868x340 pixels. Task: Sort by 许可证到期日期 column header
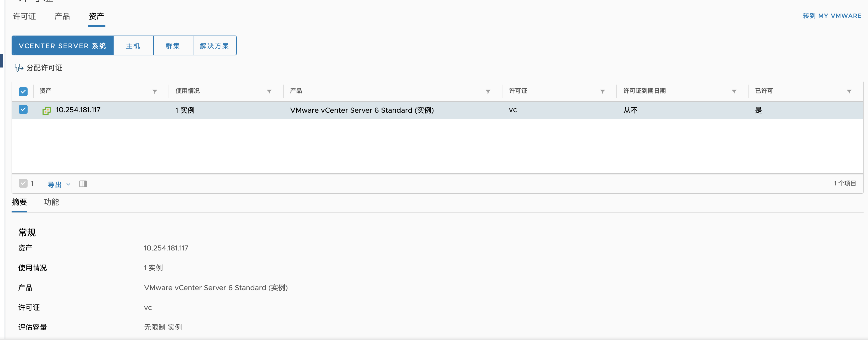644,91
